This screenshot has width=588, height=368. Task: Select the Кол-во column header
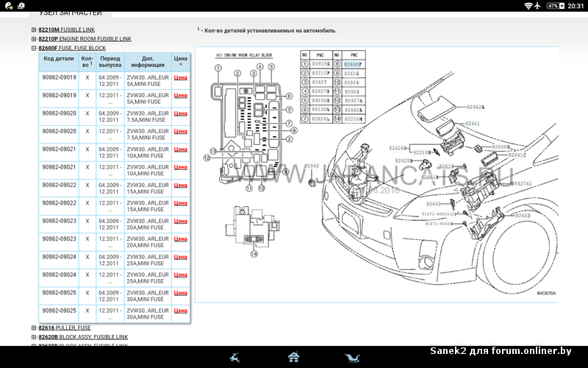click(x=87, y=62)
